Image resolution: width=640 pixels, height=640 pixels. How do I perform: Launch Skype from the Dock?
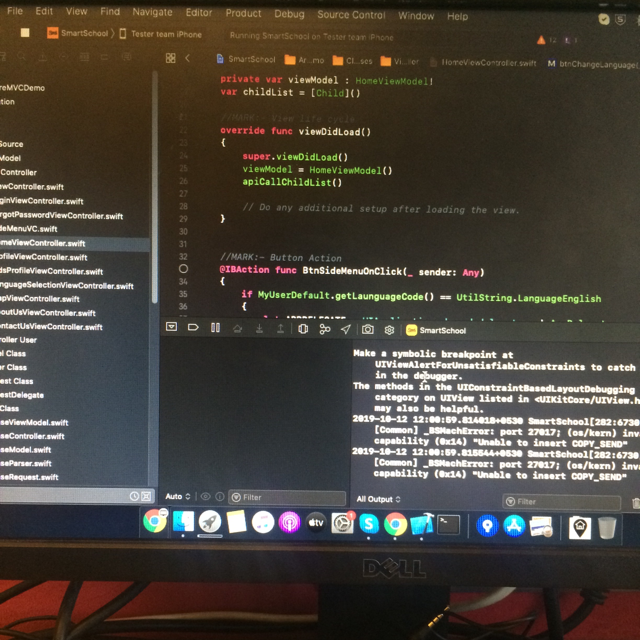pyautogui.click(x=369, y=523)
